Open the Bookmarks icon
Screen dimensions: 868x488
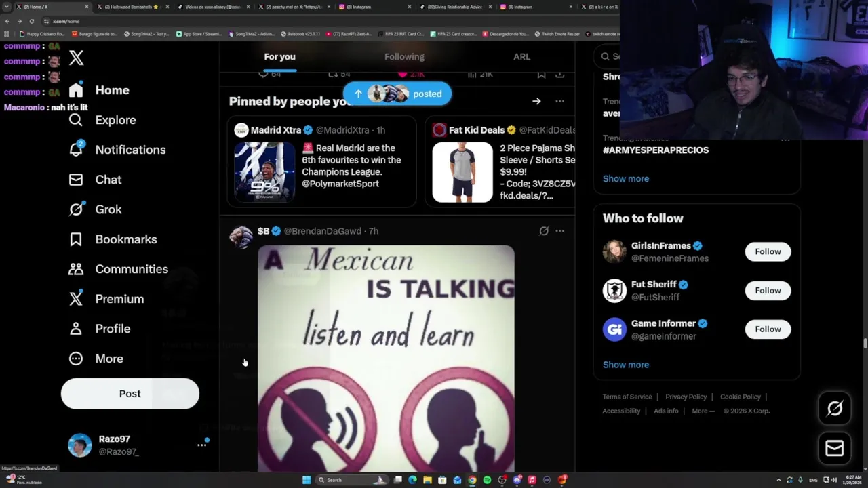pos(76,239)
